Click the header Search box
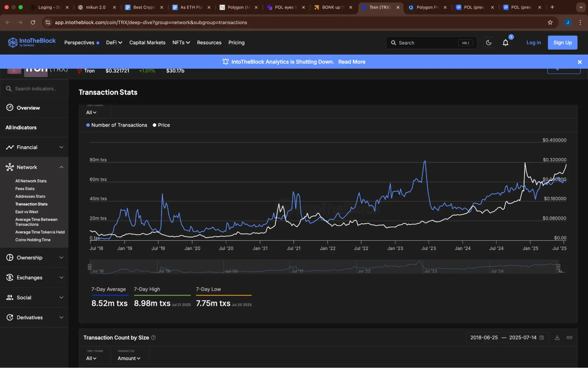The width and height of the screenshot is (588, 368). pos(431,43)
